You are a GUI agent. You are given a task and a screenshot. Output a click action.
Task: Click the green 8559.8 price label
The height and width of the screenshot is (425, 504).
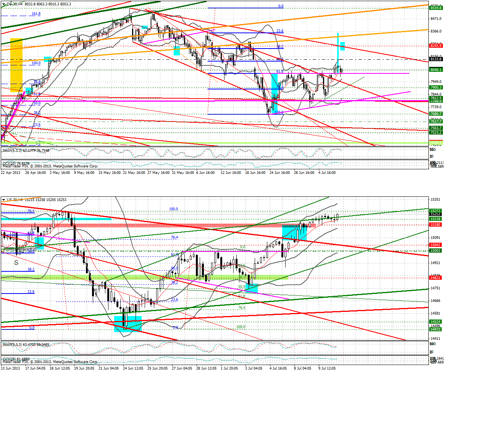pos(436,8)
